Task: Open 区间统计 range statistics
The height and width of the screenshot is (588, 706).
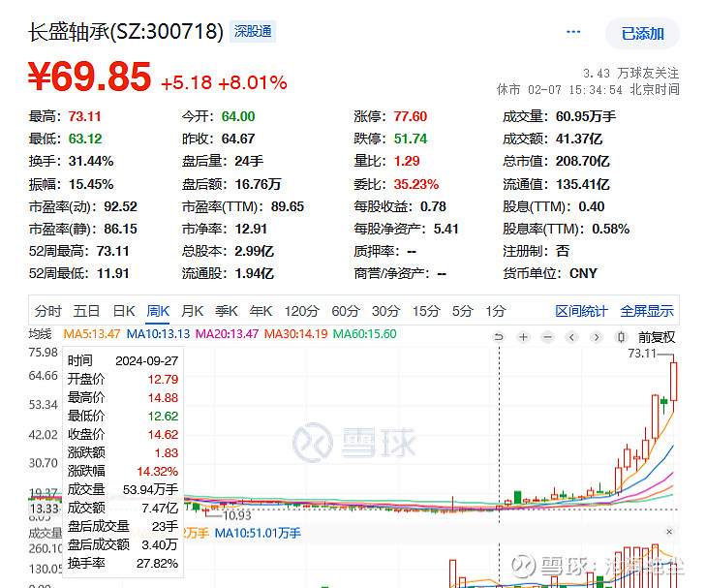Action: [x=581, y=311]
